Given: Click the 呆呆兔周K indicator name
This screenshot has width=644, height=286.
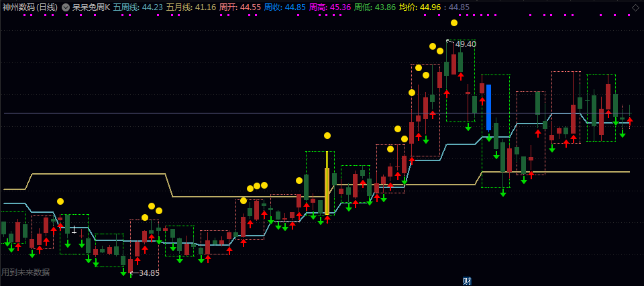Looking at the screenshot, I should [91, 7].
